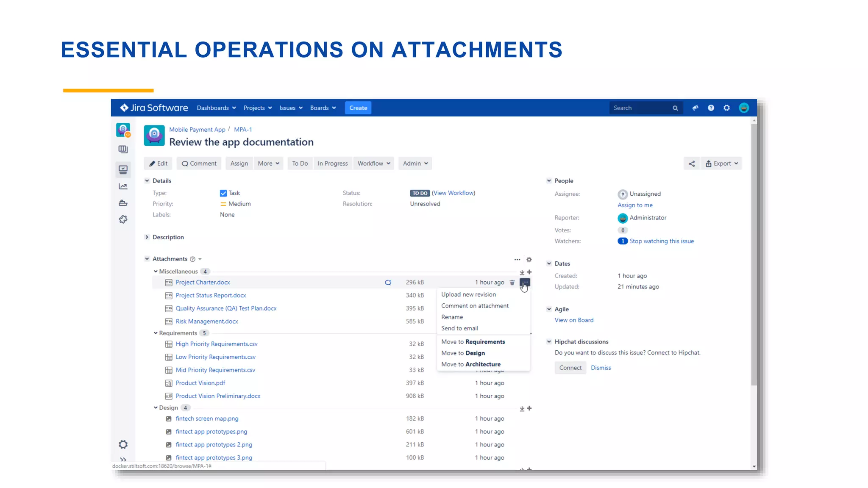
Task: Select Rename from the attachment menu
Action: [x=452, y=317]
